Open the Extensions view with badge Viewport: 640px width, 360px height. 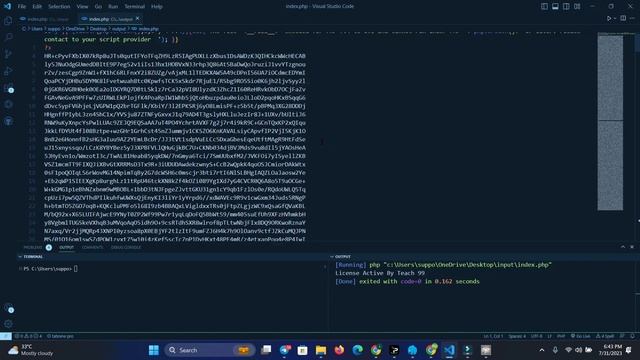tap(8, 88)
